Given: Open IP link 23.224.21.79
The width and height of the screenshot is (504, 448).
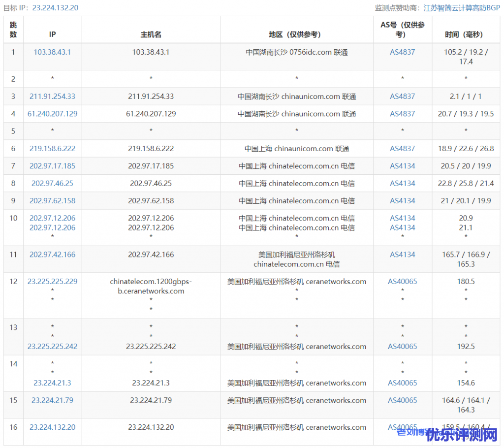Looking at the screenshot, I should (x=52, y=400).
